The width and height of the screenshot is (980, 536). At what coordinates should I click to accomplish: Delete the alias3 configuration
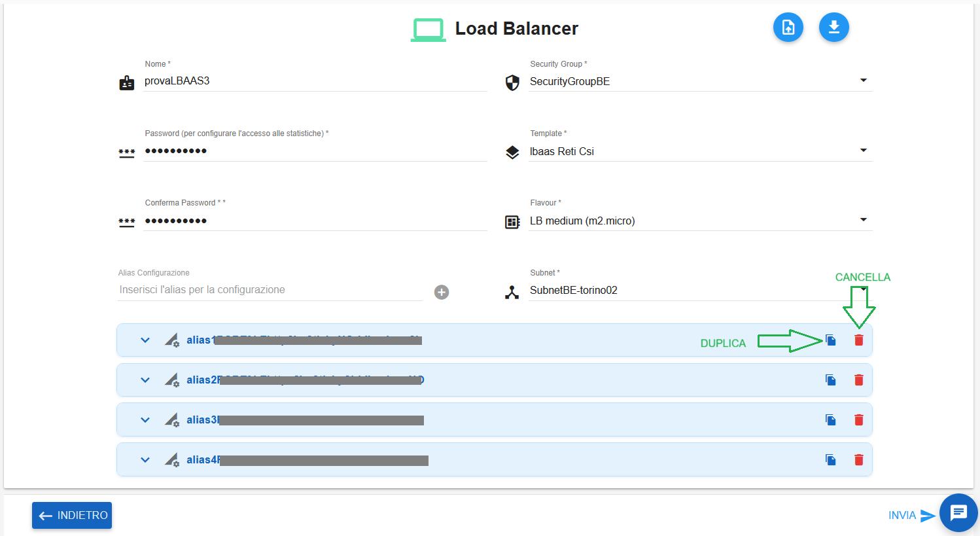coord(859,420)
